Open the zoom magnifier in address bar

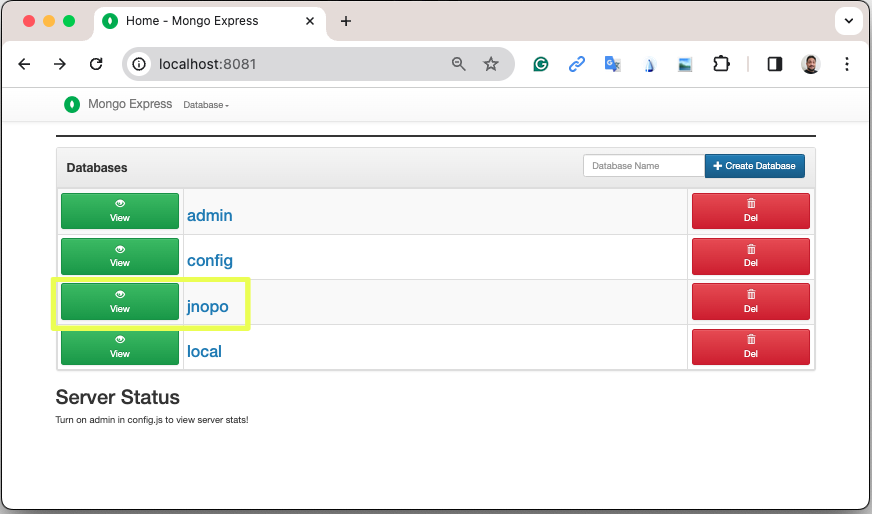click(x=458, y=64)
